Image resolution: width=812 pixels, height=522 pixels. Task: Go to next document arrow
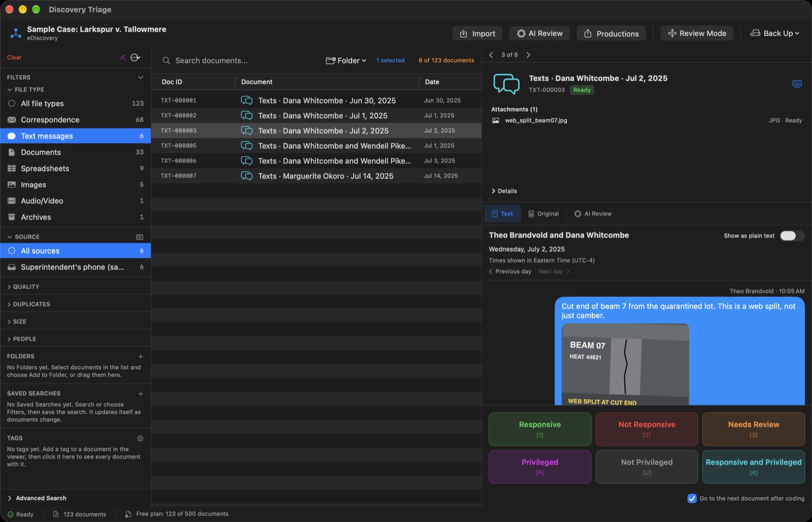[528, 55]
